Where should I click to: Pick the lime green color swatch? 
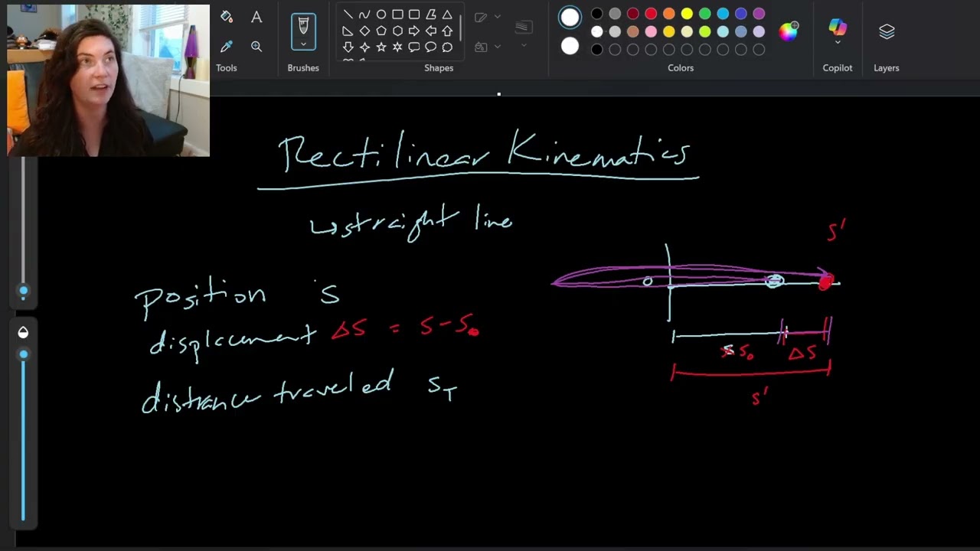(x=705, y=31)
